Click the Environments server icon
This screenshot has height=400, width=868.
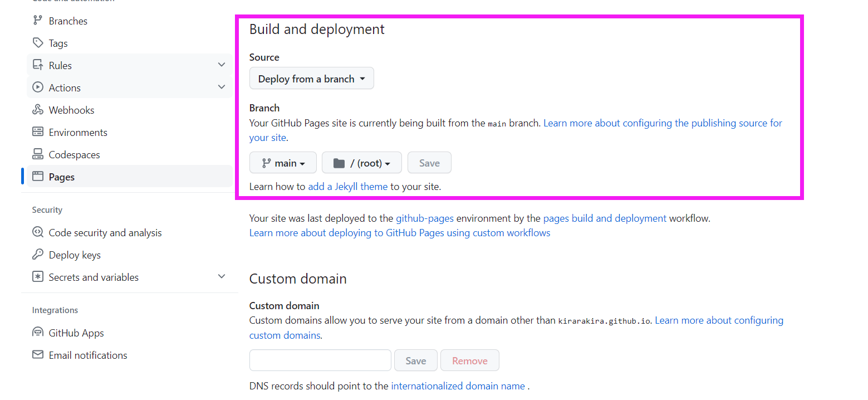click(x=38, y=132)
